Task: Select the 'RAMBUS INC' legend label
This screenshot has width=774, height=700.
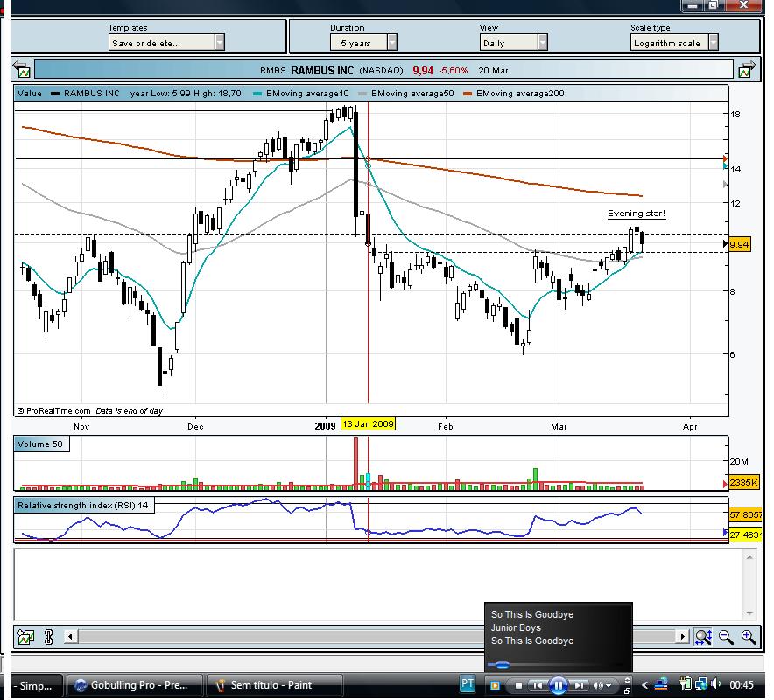Action: coord(92,94)
